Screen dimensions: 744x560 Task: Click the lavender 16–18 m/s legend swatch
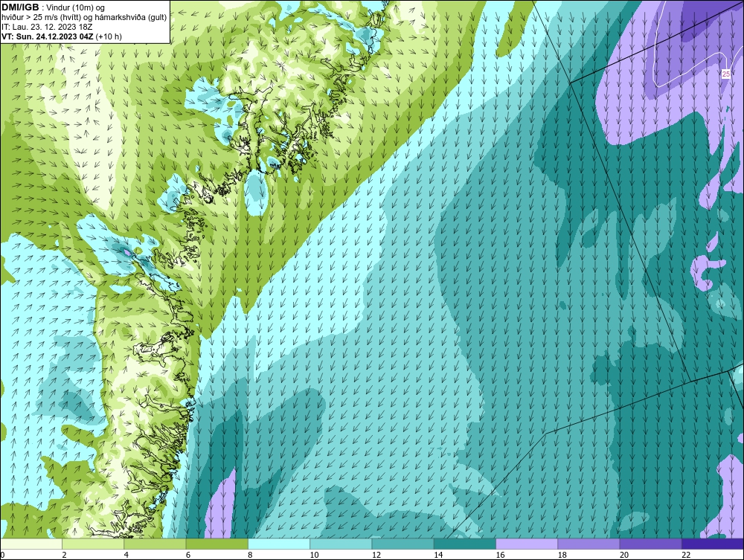[x=527, y=544]
